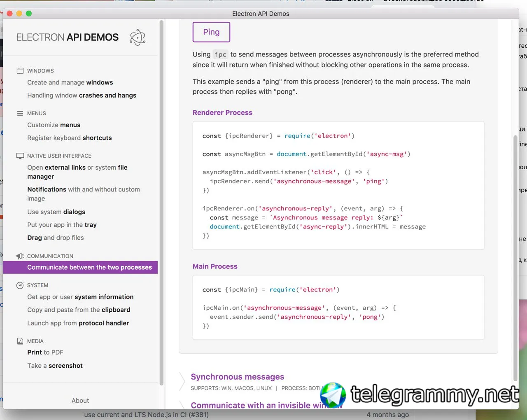
Task: Click the main content vertical scrollbar
Action: click(515, 258)
